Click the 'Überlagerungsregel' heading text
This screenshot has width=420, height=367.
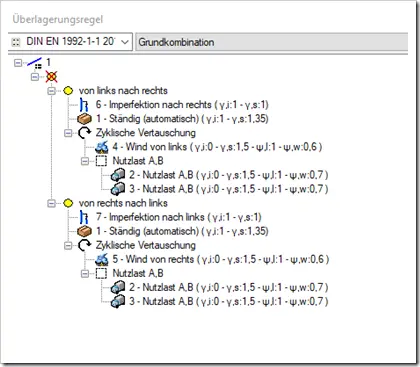(x=58, y=20)
